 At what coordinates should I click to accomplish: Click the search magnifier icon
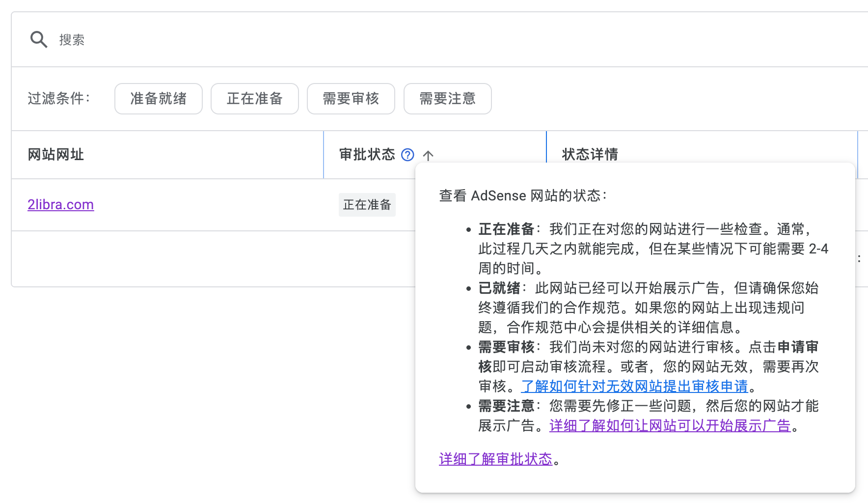point(39,39)
